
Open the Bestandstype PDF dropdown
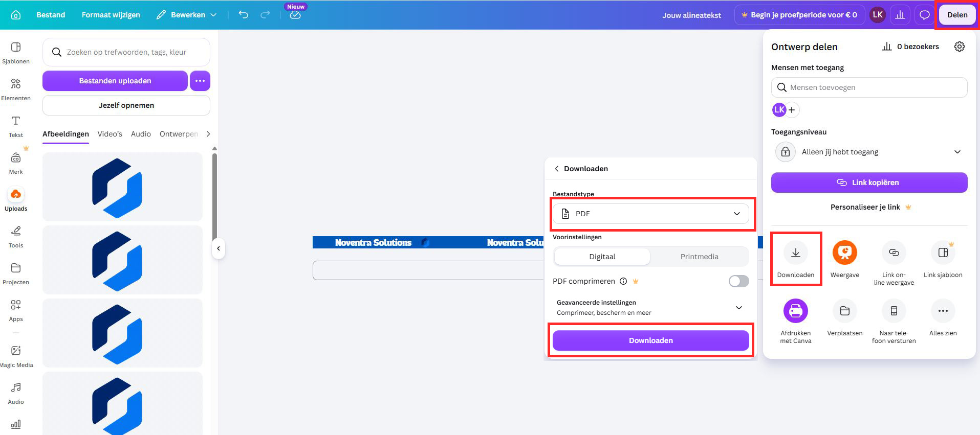tap(650, 214)
